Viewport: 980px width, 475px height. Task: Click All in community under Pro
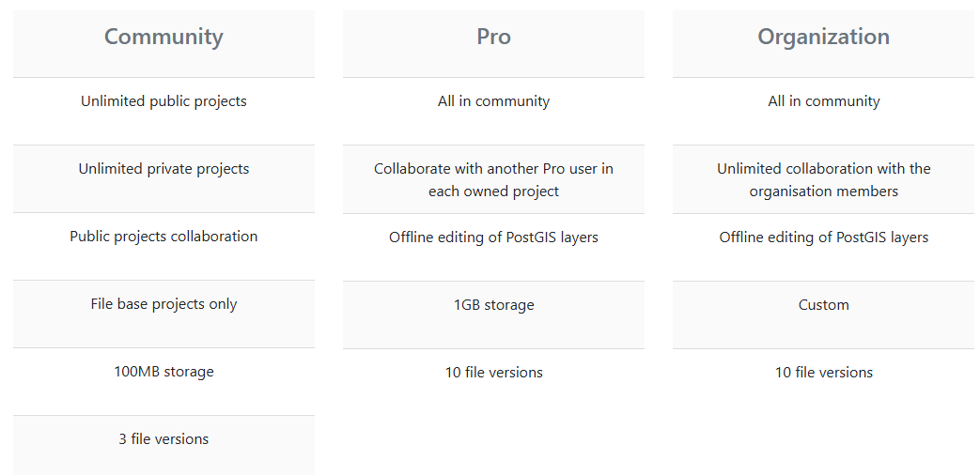pos(493,101)
